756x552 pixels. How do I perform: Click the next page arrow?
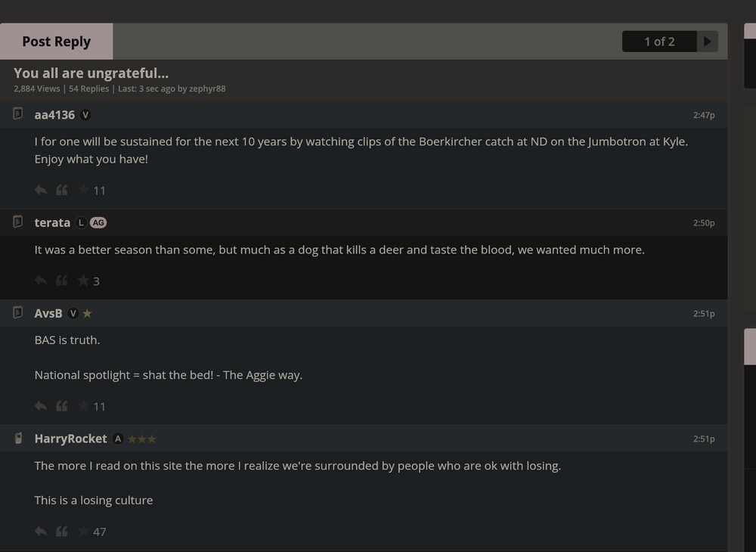[x=707, y=41]
